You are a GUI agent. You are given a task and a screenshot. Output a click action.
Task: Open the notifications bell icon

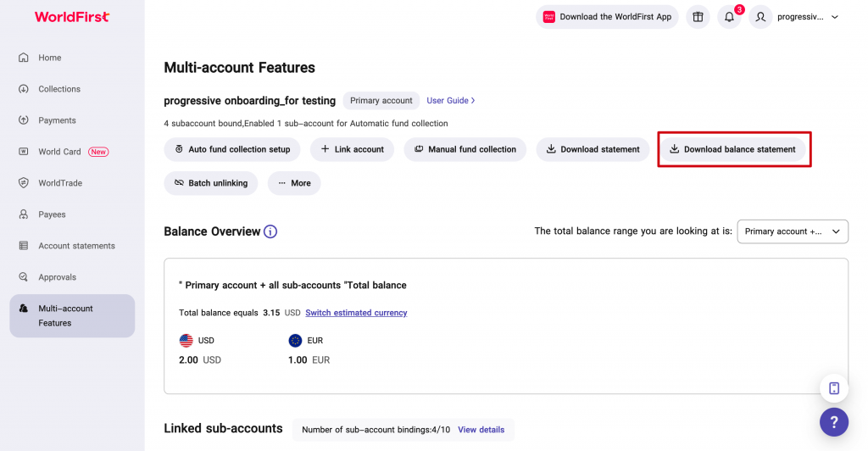pos(729,17)
